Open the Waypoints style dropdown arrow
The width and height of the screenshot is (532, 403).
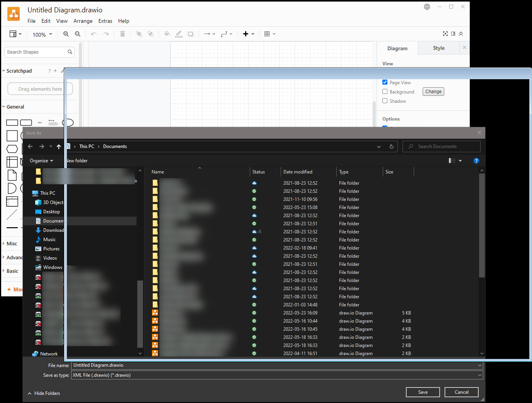click(231, 34)
